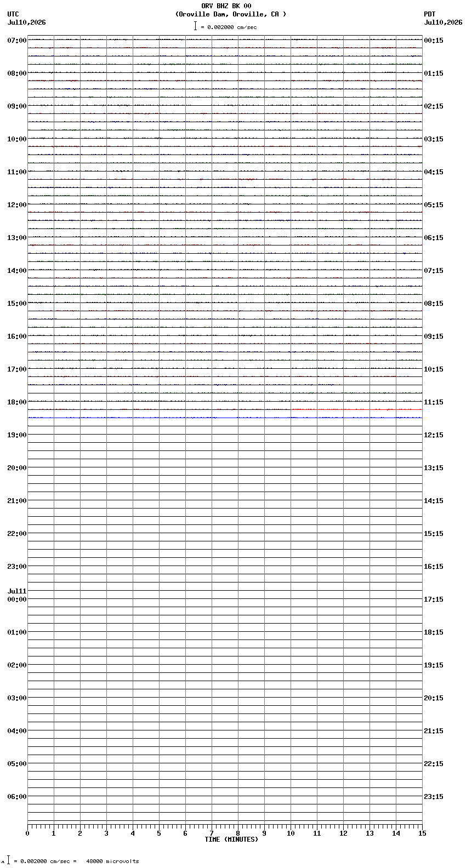
Task: Click the '= 0.002000 cm/sec' scale legend at top
Action: point(229,27)
